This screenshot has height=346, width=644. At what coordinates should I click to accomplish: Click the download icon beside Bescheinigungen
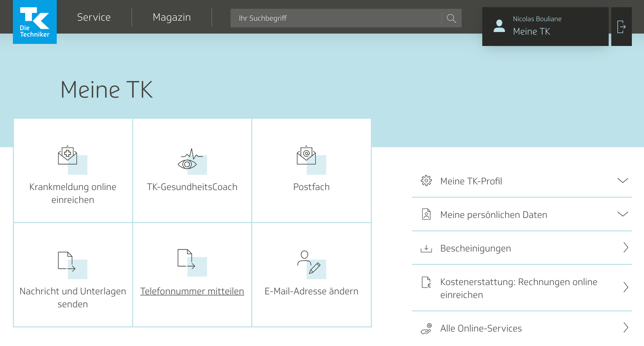pyautogui.click(x=426, y=249)
